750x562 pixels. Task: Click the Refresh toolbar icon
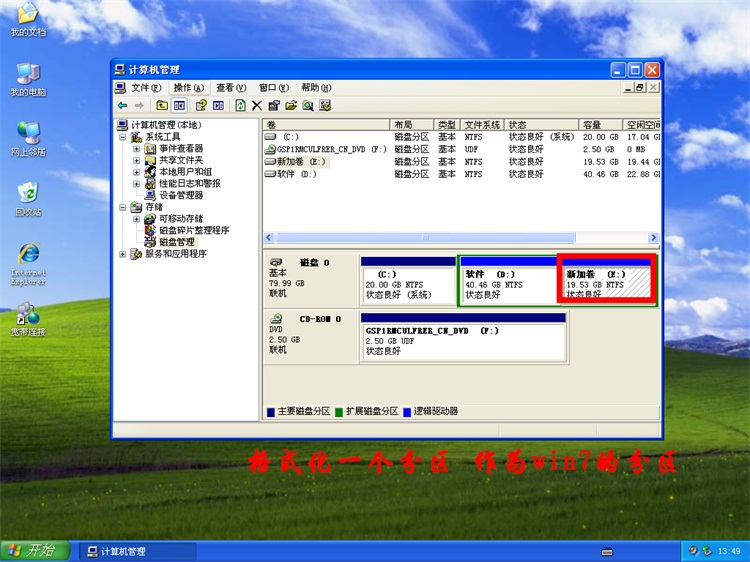coord(241,105)
